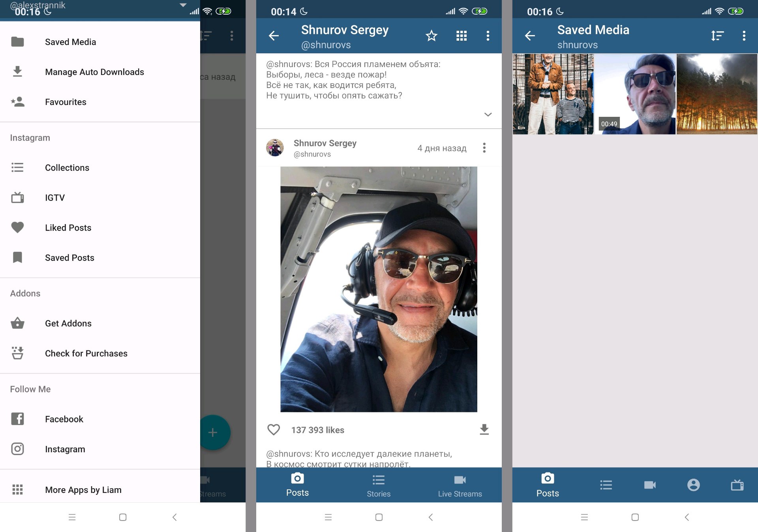The height and width of the screenshot is (532, 758).
Task: Open Saved Posts entry
Action: point(100,258)
